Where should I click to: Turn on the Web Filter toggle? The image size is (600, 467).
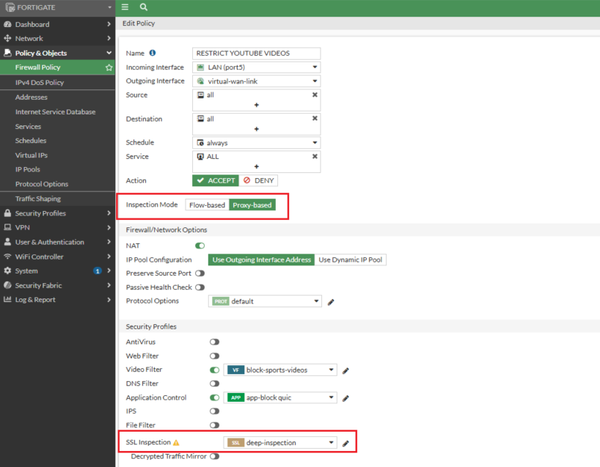[214, 356]
